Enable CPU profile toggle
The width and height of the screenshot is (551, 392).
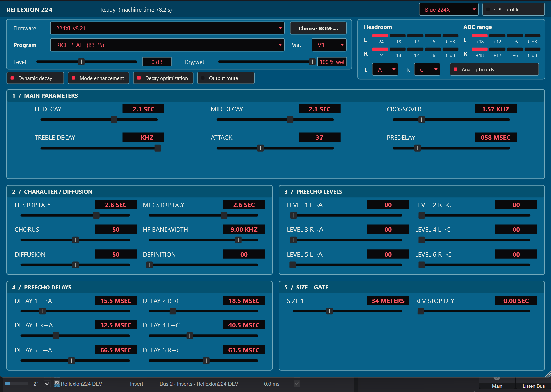click(x=513, y=9)
